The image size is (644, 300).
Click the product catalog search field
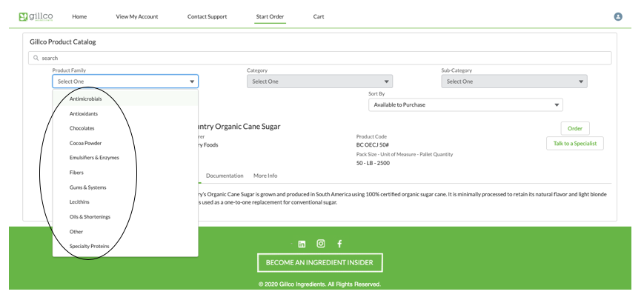tap(319, 58)
